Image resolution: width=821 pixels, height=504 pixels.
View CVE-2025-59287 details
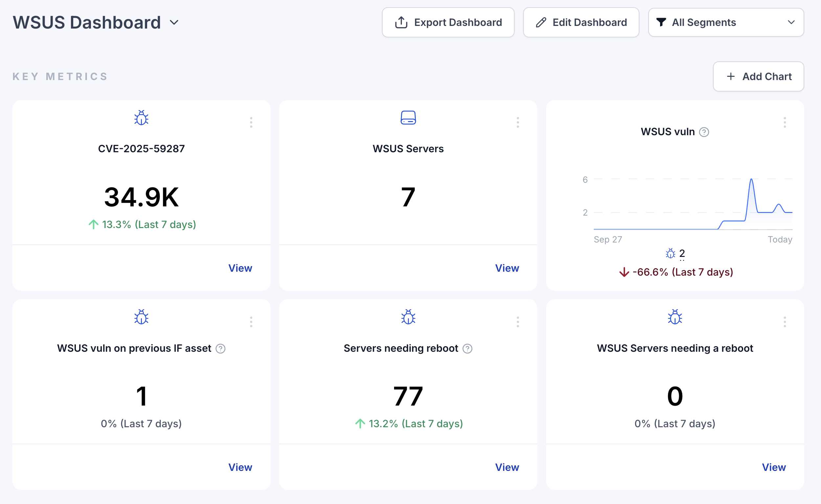240,268
